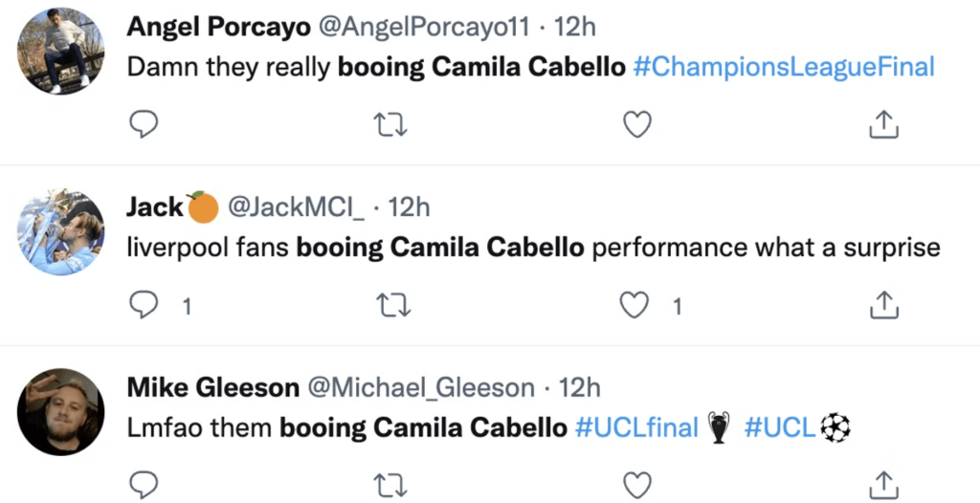Open Mike Gleeson's avatar
The image size is (980, 503).
(x=61, y=411)
